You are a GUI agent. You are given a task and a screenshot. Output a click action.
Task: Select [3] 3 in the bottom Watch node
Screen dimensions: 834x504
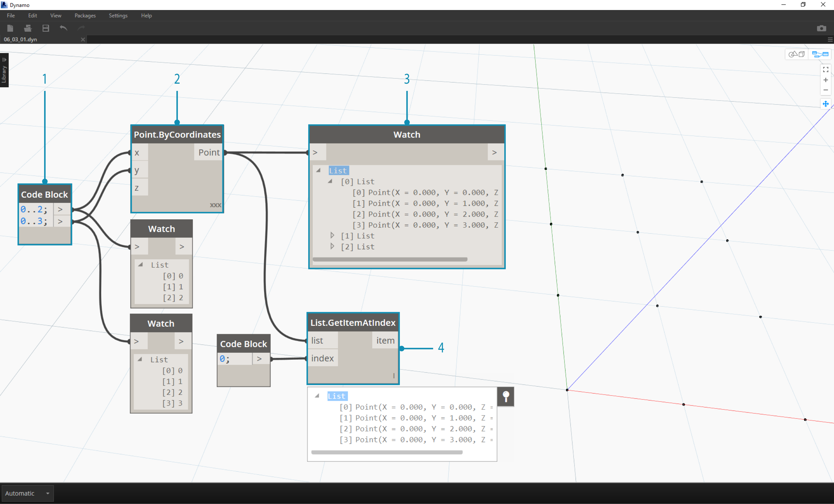(x=172, y=403)
